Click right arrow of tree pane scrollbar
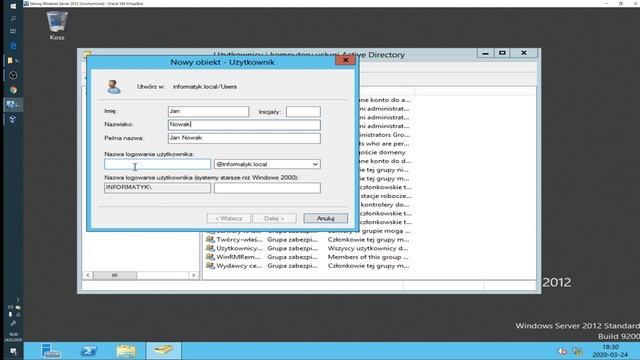Image resolution: width=640 pixels, height=360 pixels. pos(193,276)
